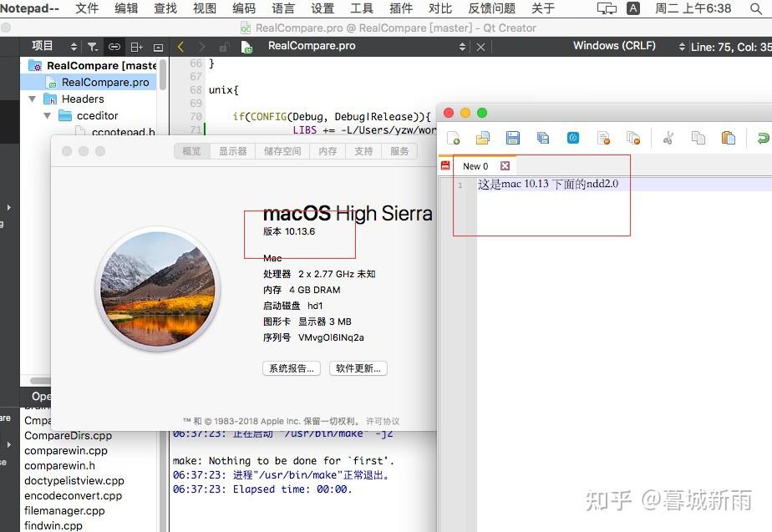Click the 软件更新 button
Screen dimensions: 772x532
[x=358, y=368]
